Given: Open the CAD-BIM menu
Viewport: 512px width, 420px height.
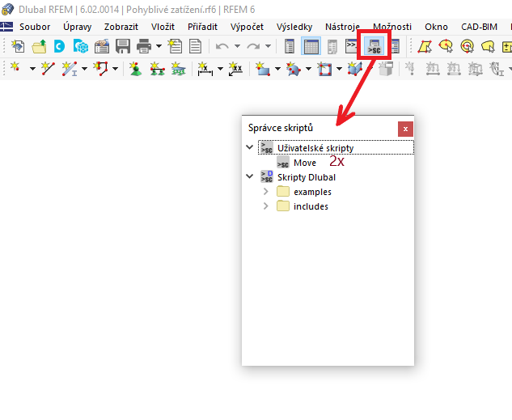Looking at the screenshot, I should pyautogui.click(x=479, y=27).
